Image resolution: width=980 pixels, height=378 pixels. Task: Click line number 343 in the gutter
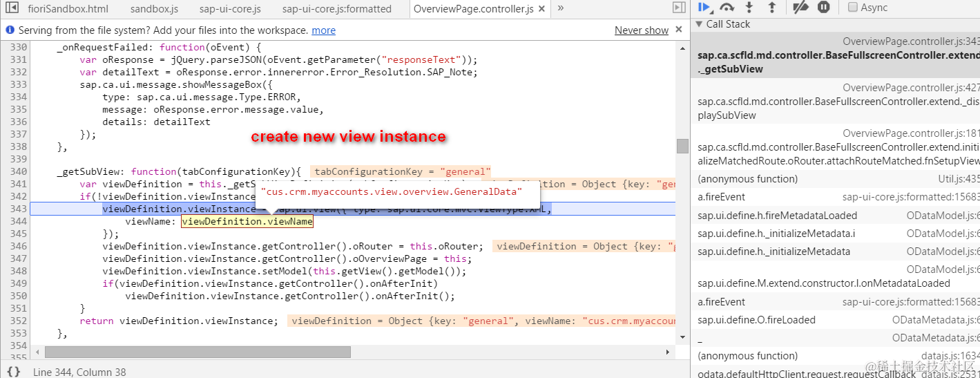pos(19,209)
